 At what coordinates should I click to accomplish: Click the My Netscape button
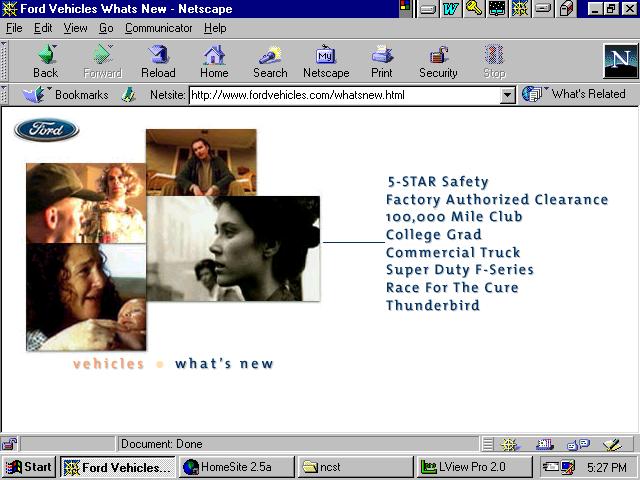[326, 61]
